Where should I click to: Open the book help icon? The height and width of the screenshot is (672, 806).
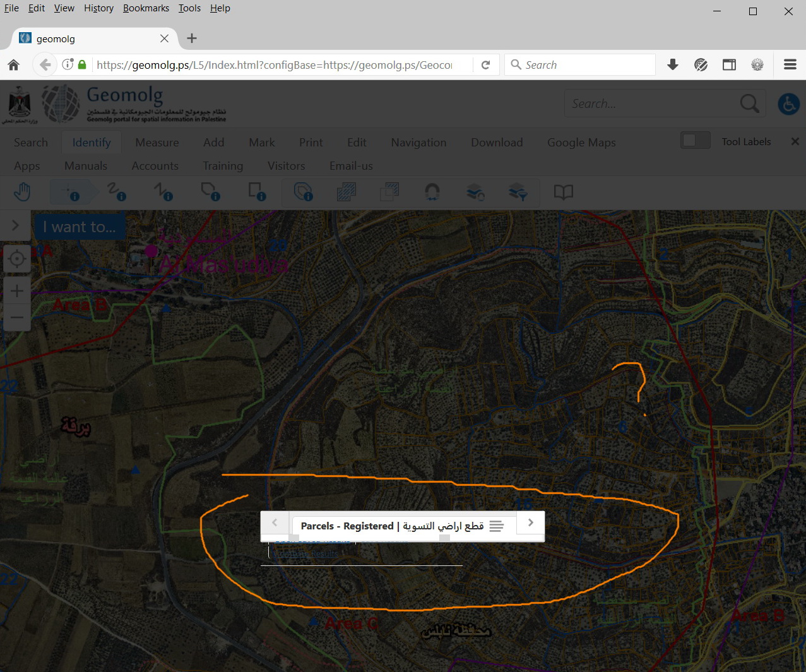[x=564, y=192]
